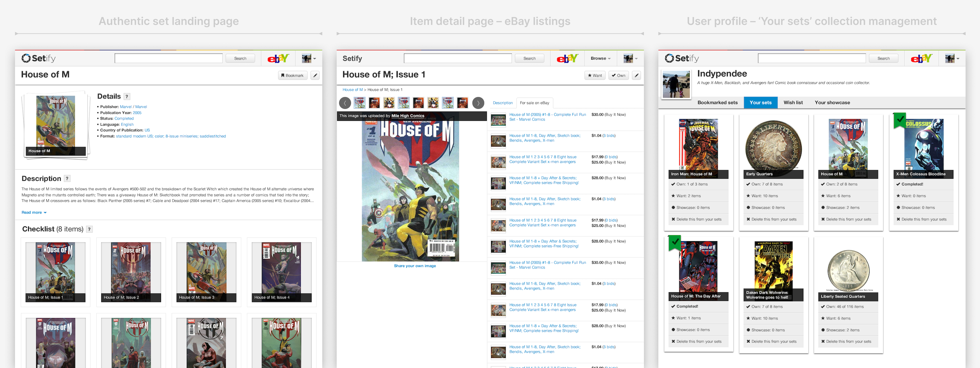
Task: Click the Setify text logo on the item detail panel
Action: 352,58
